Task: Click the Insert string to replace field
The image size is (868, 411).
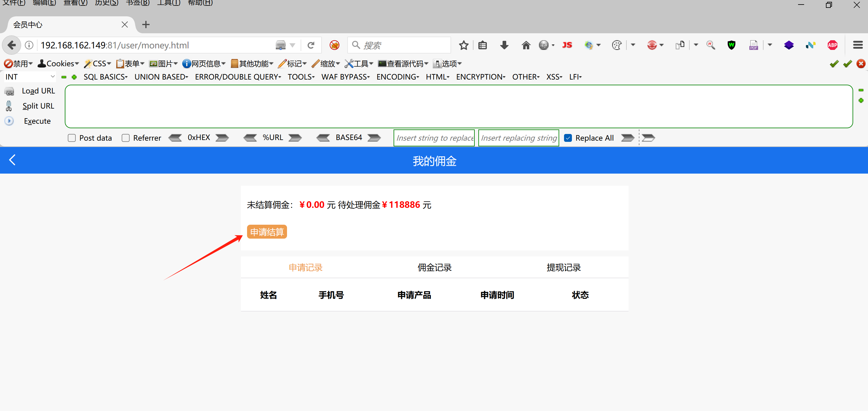Action: point(434,138)
